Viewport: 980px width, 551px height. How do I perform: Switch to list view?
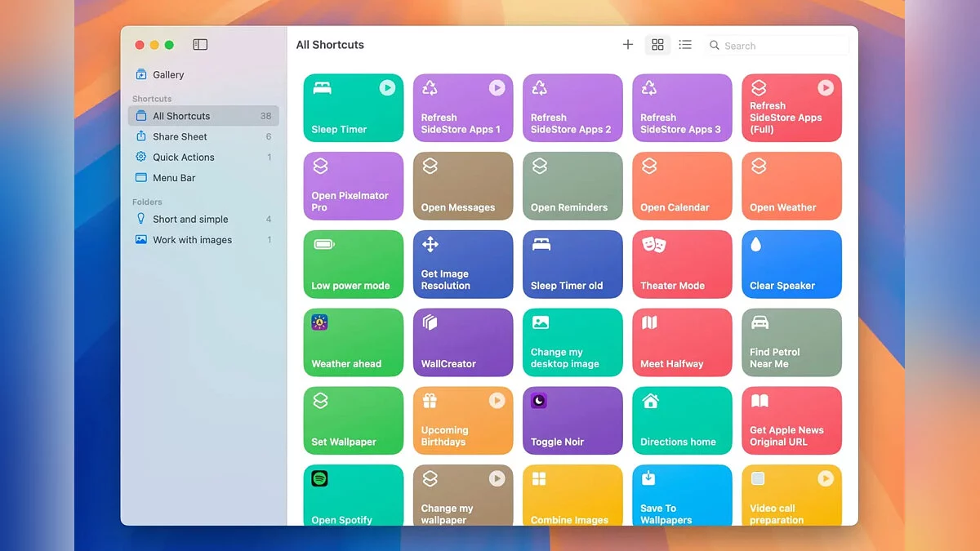click(685, 45)
